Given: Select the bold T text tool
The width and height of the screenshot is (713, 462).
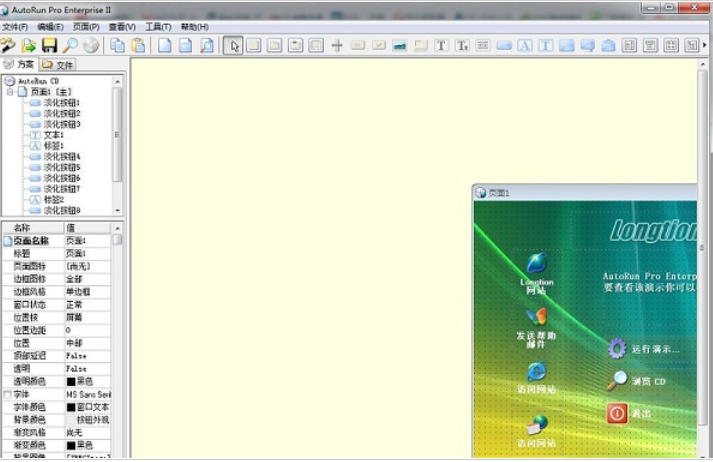Looking at the screenshot, I should (x=441, y=45).
